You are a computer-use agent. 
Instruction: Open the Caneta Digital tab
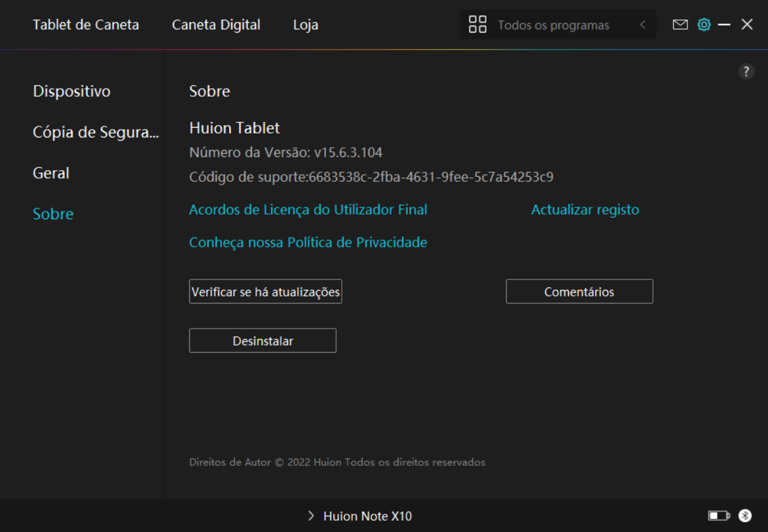[x=216, y=25]
